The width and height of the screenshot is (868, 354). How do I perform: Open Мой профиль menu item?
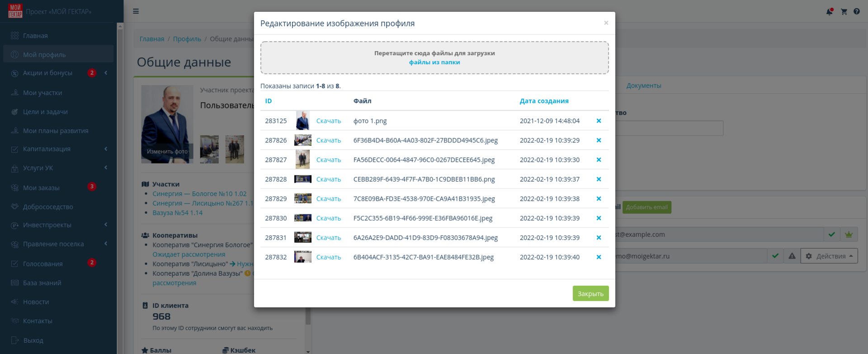[x=58, y=54]
